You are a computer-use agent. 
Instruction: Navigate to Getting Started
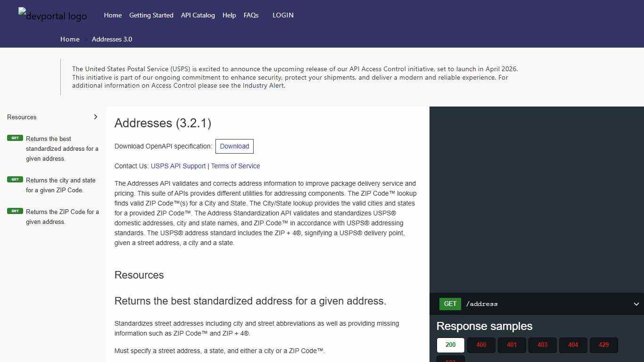[151, 15]
